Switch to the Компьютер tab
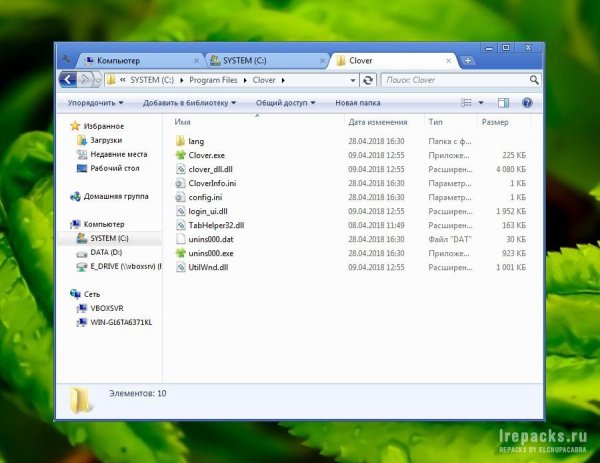The width and height of the screenshot is (600, 463). click(139, 60)
